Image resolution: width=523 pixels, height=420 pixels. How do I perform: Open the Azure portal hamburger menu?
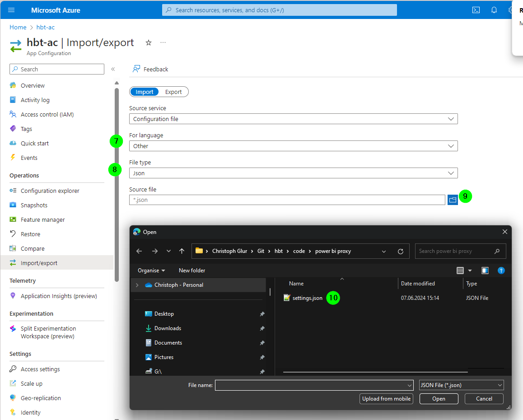coord(11,10)
